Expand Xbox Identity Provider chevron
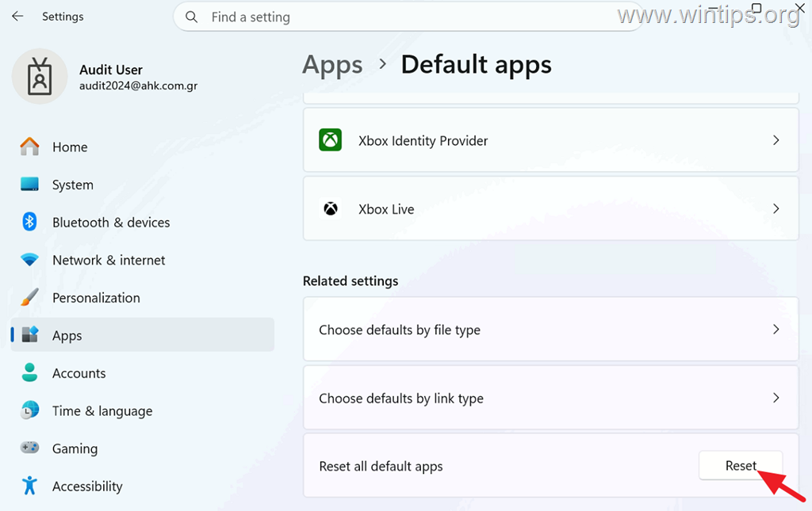Screen dimensions: 812x511 [x=776, y=140]
